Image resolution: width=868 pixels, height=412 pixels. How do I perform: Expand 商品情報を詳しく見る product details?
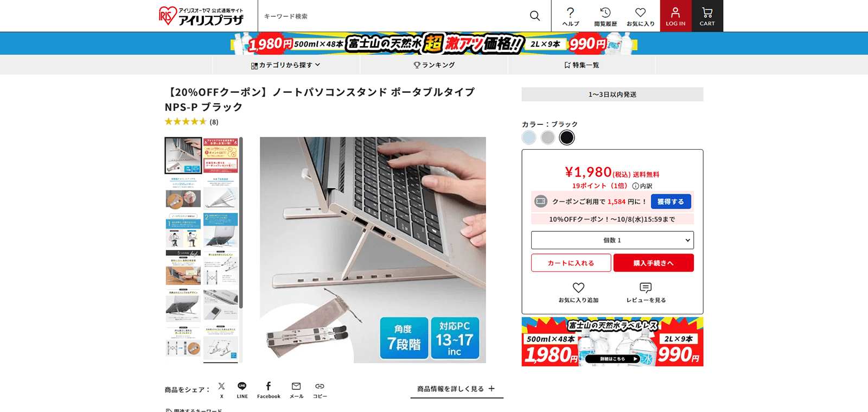[457, 389]
